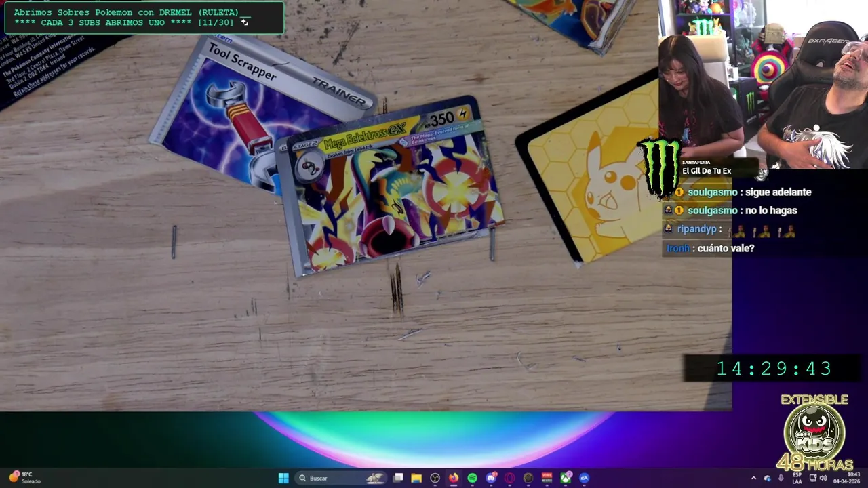868x488 pixels.
Task: Click the Mega Eelektross ex card
Action: 395,186
